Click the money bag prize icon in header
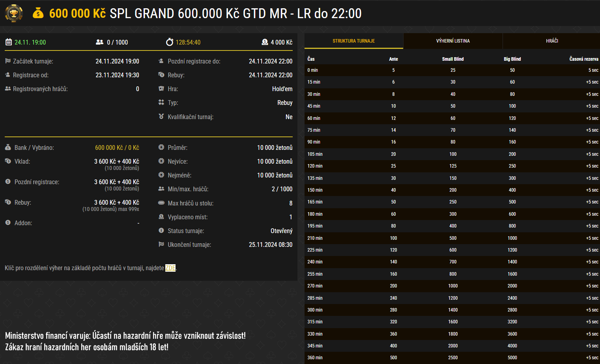The height and width of the screenshot is (364, 600). (x=38, y=13)
